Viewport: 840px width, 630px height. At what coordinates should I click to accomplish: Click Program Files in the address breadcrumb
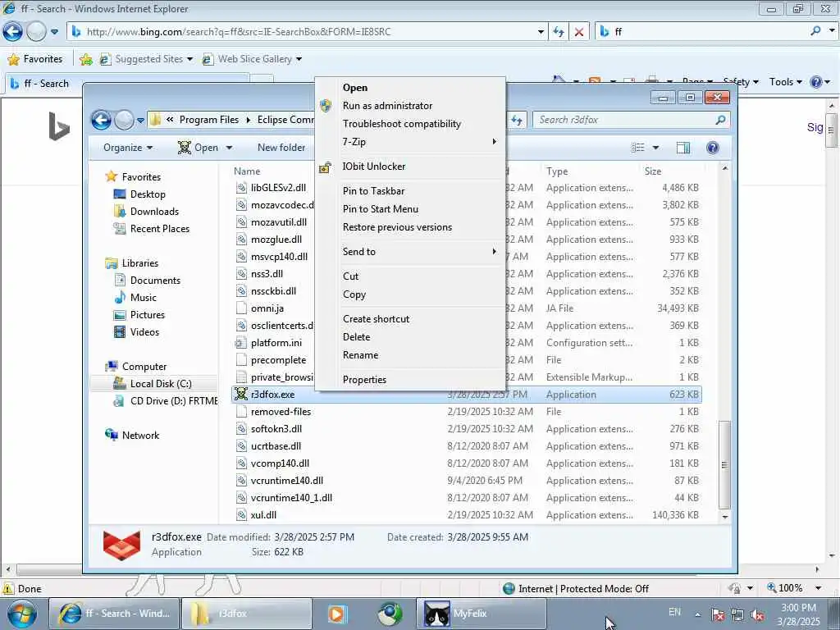pyautogui.click(x=209, y=120)
